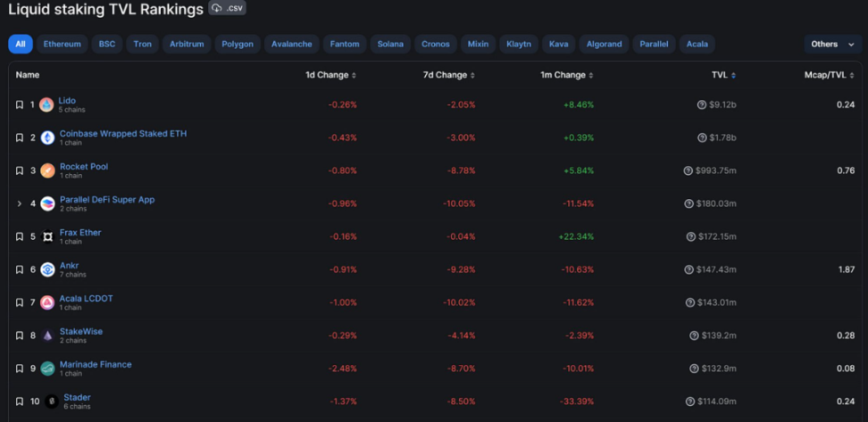This screenshot has width=868, height=422.
Task: Filter by Fantom chain
Action: pyautogui.click(x=345, y=45)
